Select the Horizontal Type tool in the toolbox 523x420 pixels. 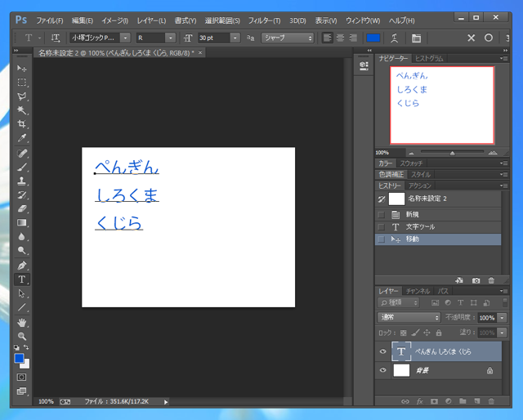click(22, 279)
